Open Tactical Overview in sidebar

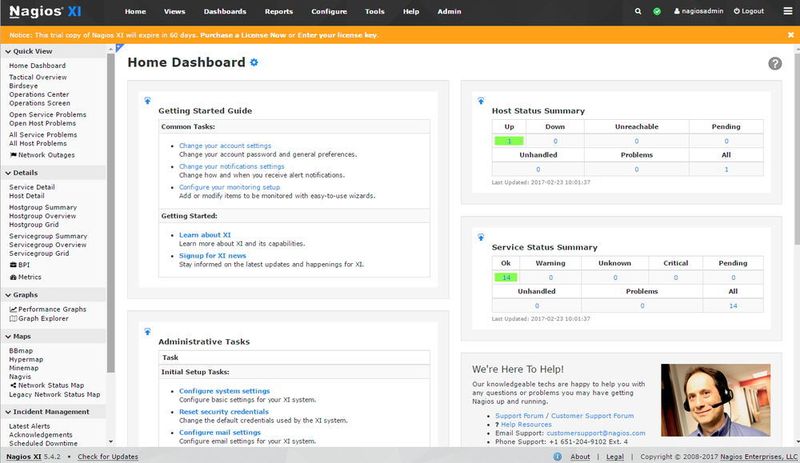pyautogui.click(x=38, y=78)
